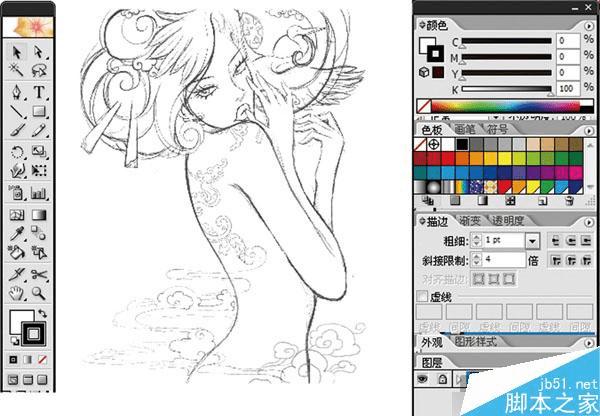Select the Direct Selection tool (white arrow)
The width and height of the screenshot is (600, 416).
coord(39,52)
